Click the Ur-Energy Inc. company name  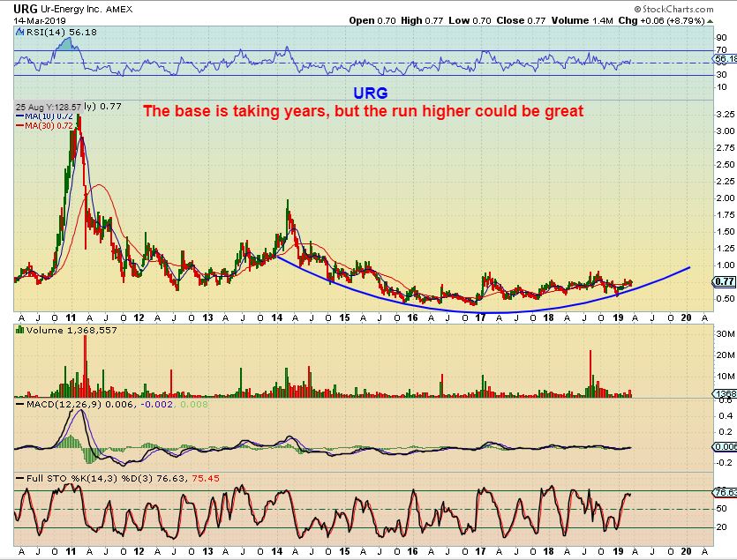pos(71,9)
